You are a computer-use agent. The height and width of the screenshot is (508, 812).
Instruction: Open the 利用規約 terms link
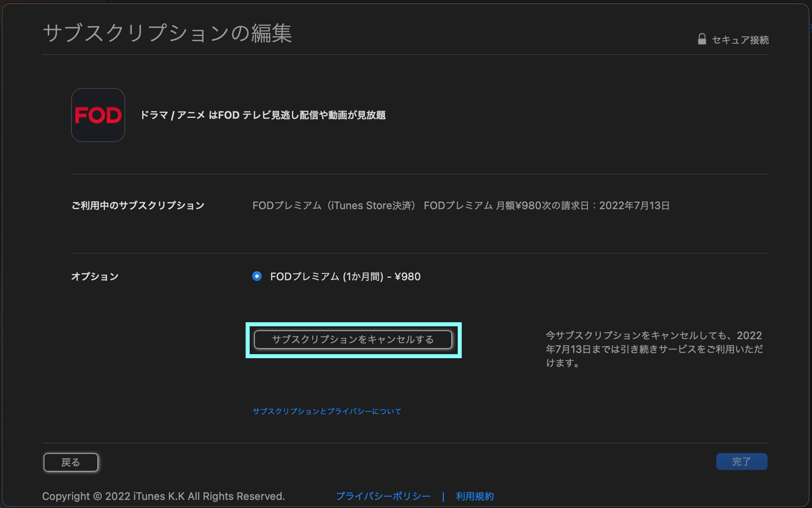point(475,496)
